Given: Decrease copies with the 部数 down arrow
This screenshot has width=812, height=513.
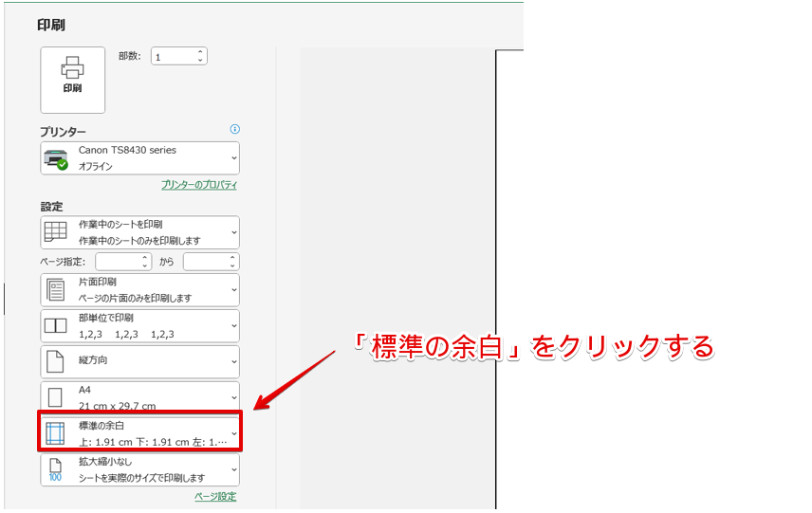Looking at the screenshot, I should click(x=200, y=61).
